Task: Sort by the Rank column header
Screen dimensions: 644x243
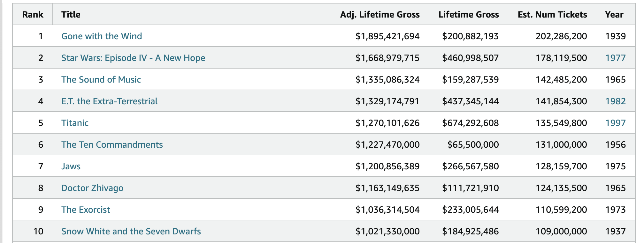Action: click(x=33, y=14)
